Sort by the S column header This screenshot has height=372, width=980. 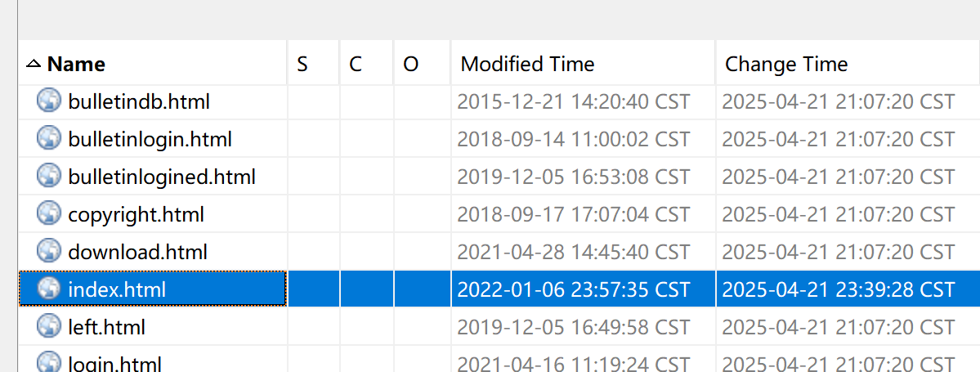pyautogui.click(x=302, y=64)
